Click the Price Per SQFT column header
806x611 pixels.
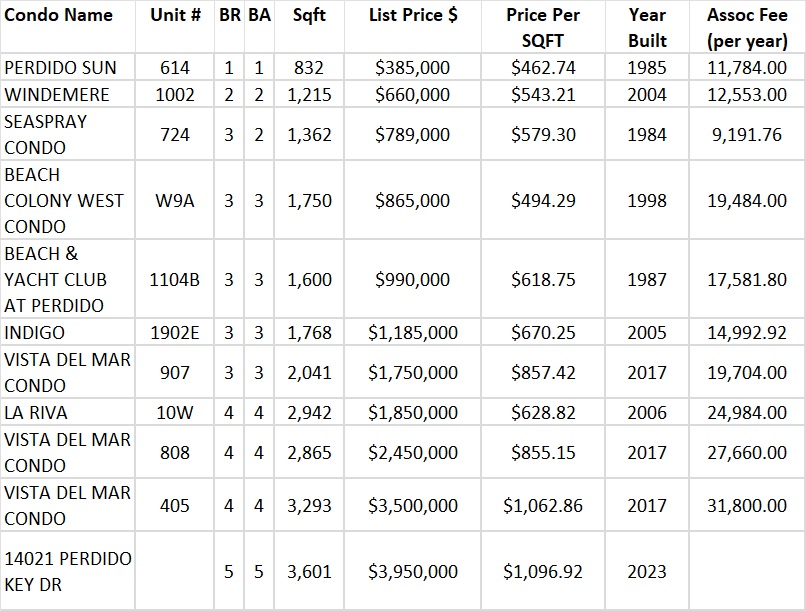pos(543,28)
